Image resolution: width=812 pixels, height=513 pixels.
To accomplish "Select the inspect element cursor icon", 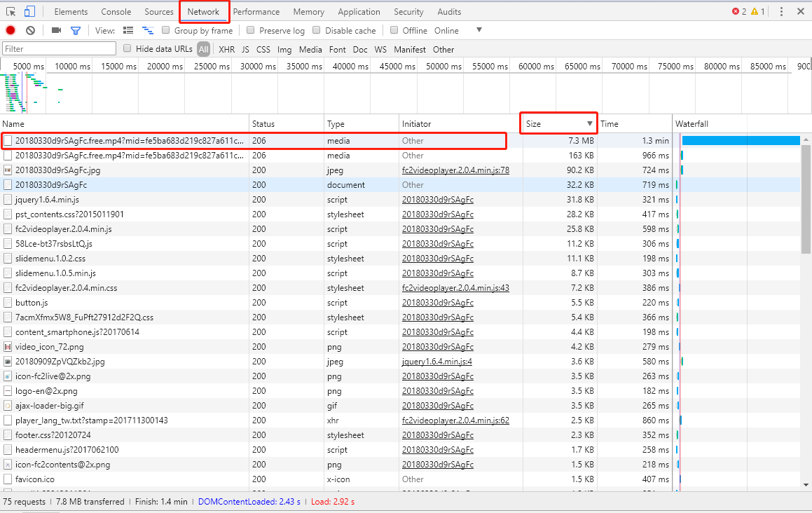I will tap(11, 11).
